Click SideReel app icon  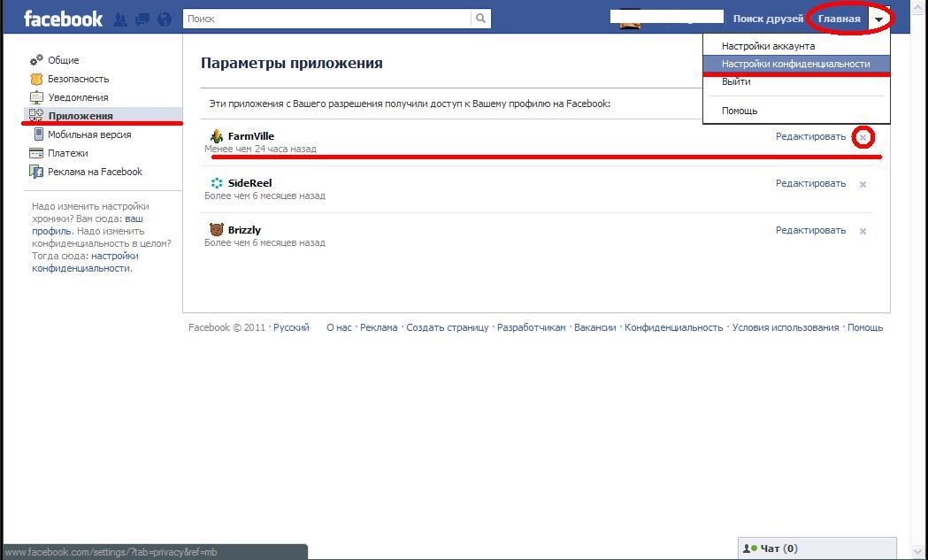pos(217,183)
